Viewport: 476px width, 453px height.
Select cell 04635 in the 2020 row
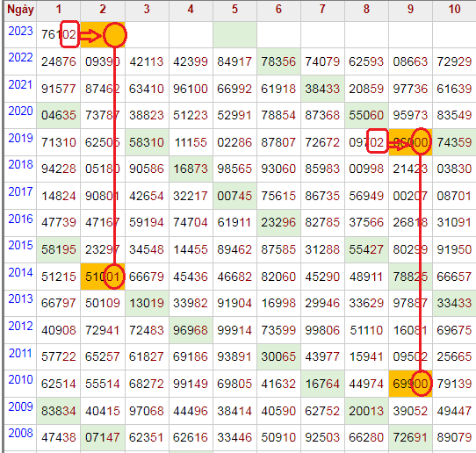(x=58, y=115)
